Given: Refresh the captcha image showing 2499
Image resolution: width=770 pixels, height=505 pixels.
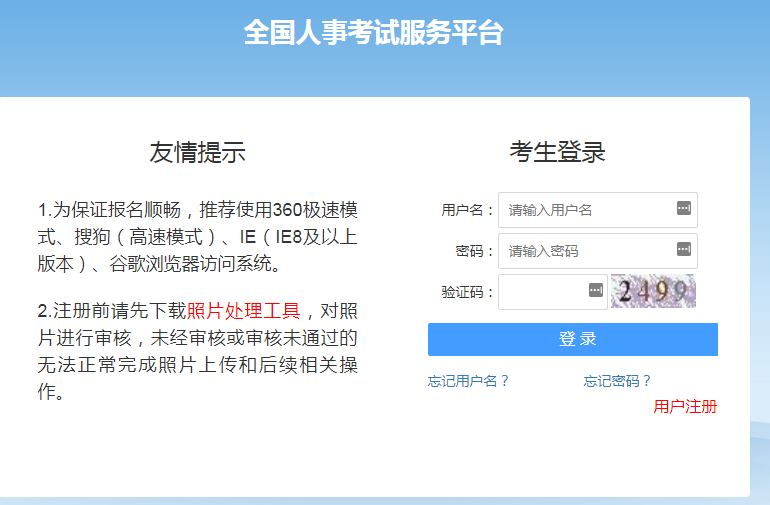Looking at the screenshot, I should [x=653, y=291].
